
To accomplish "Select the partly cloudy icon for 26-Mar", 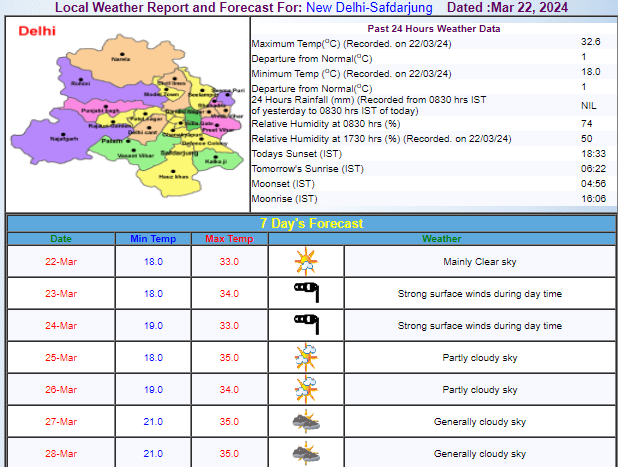I will tap(305, 389).
